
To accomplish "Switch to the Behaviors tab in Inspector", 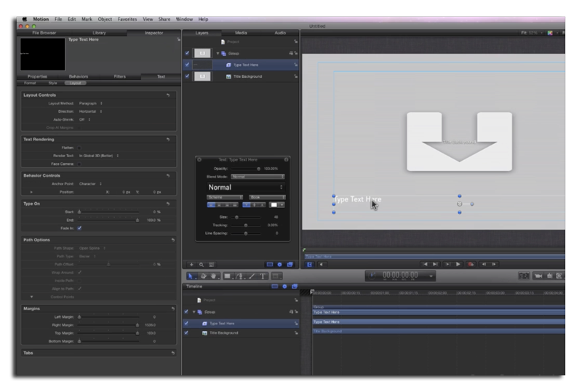I will point(78,76).
